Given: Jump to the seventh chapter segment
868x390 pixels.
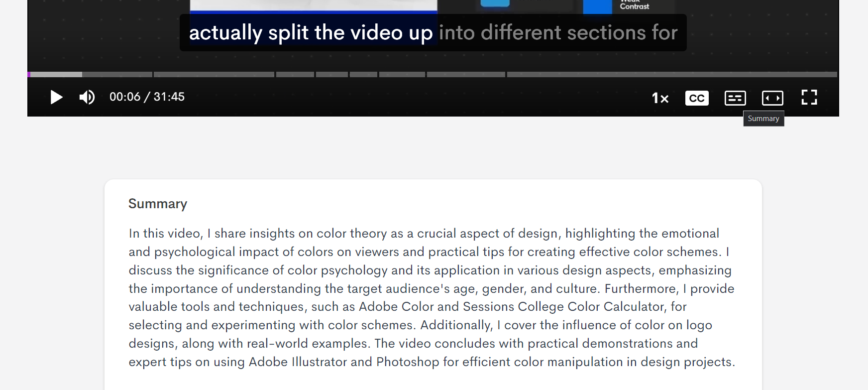Looking at the screenshot, I should point(466,75).
